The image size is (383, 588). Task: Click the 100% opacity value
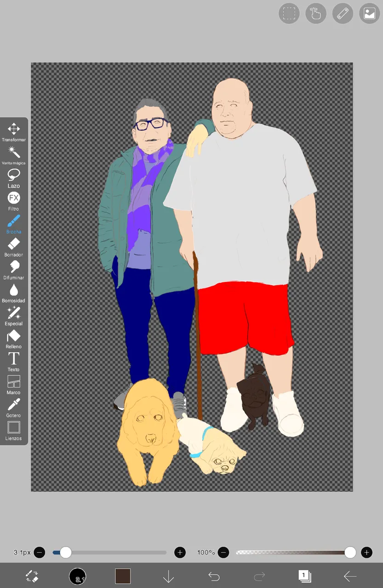point(206,552)
